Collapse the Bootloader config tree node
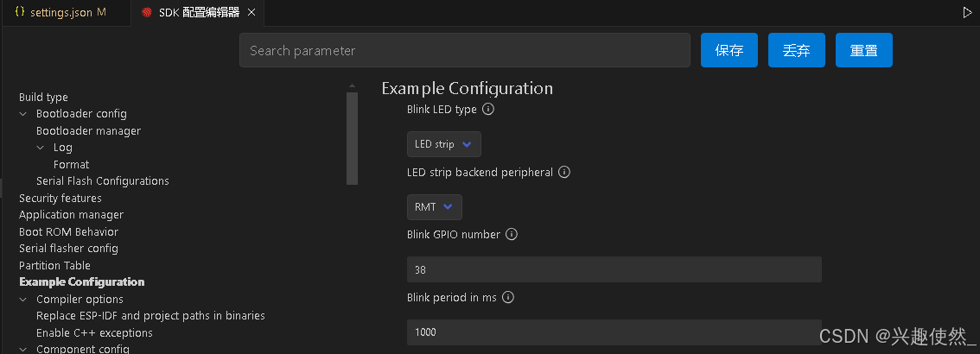Image resolution: width=980 pixels, height=354 pixels. coord(23,114)
